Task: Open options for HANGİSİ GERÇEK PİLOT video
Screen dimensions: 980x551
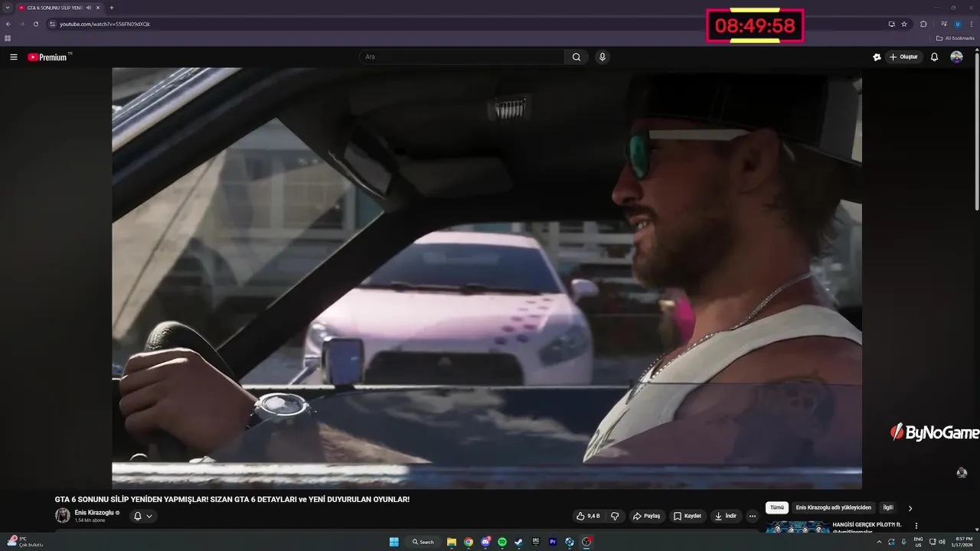Action: (x=916, y=526)
